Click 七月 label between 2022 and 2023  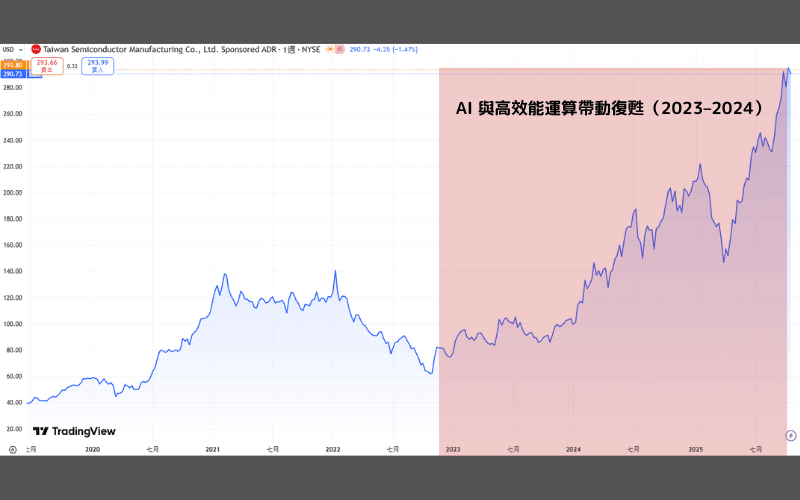click(393, 449)
